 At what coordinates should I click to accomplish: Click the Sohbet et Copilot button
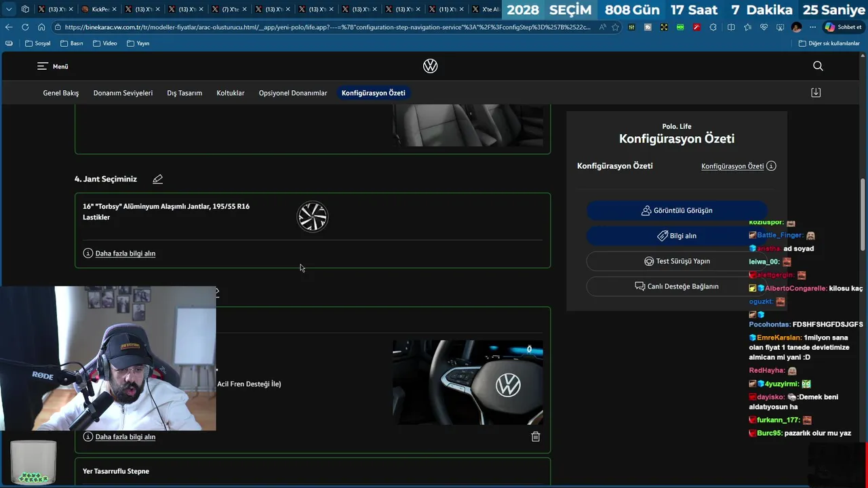coord(844,27)
